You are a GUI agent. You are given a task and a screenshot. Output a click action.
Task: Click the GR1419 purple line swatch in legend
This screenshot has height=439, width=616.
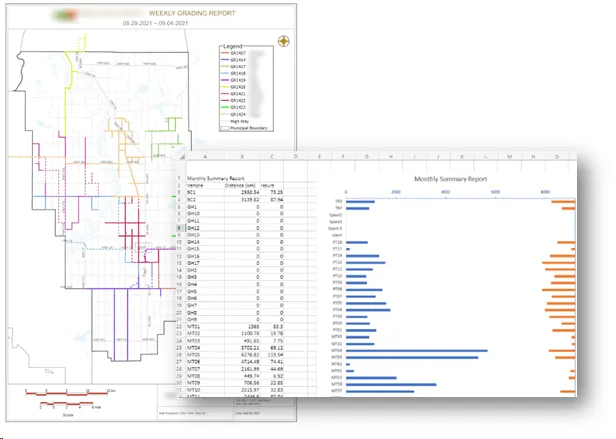click(x=225, y=80)
